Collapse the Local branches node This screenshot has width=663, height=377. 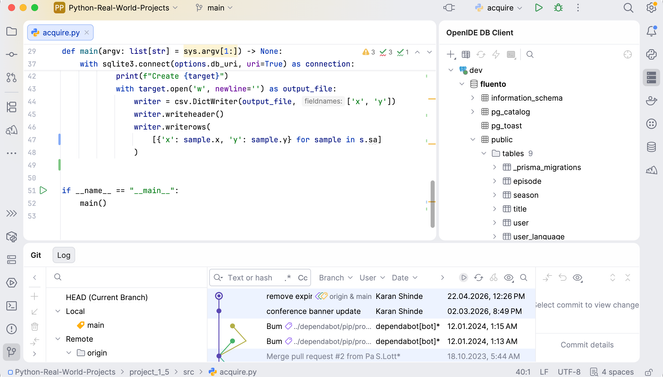point(58,311)
